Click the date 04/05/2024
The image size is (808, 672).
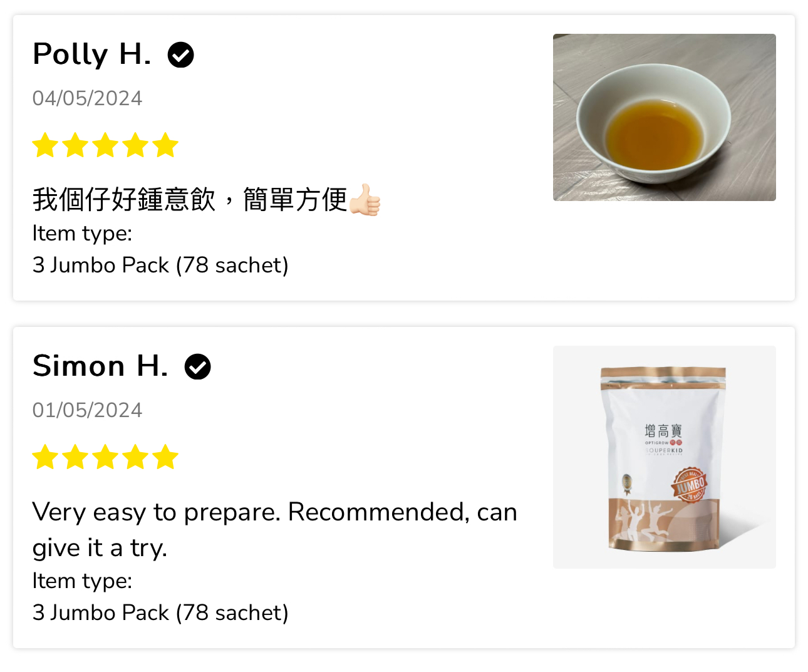click(x=88, y=98)
